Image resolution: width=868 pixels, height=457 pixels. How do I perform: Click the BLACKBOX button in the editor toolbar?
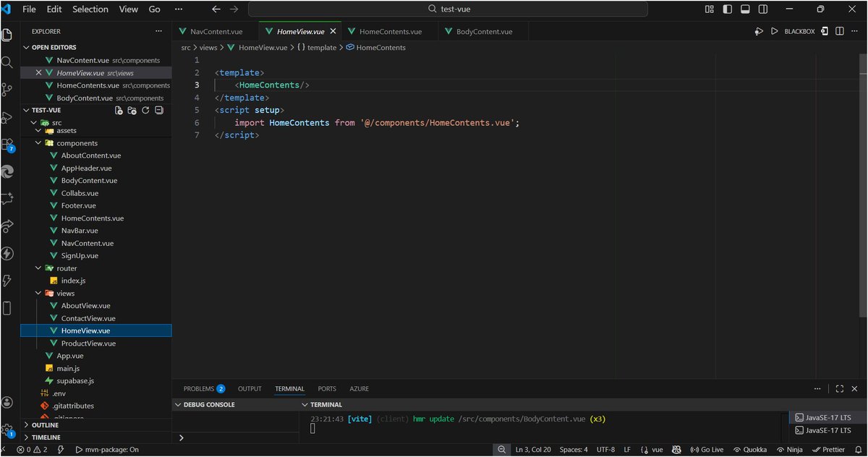pos(799,31)
